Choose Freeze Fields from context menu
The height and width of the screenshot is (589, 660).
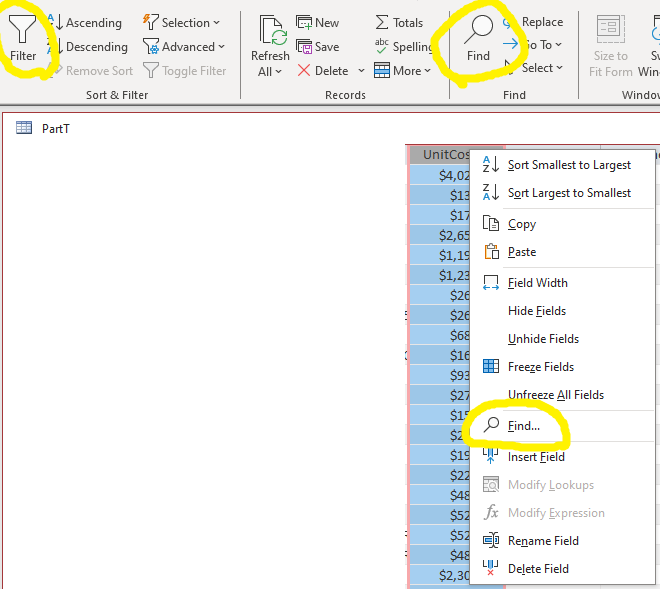540,367
